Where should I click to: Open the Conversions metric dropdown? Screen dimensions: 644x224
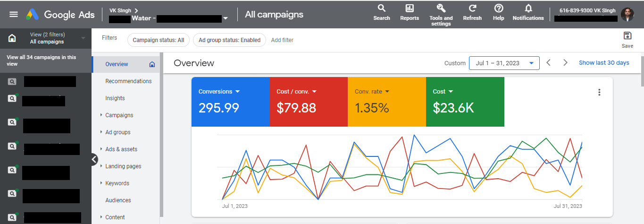point(237,92)
